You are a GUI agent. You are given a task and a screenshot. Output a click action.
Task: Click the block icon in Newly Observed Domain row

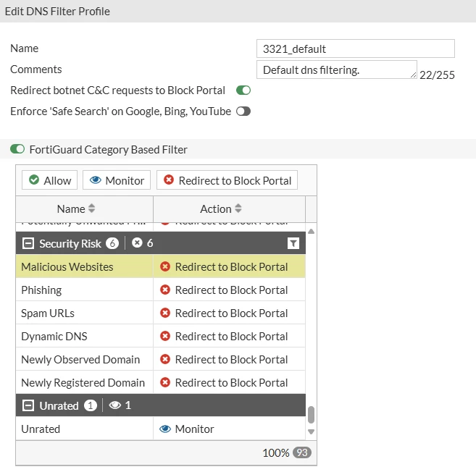point(165,359)
